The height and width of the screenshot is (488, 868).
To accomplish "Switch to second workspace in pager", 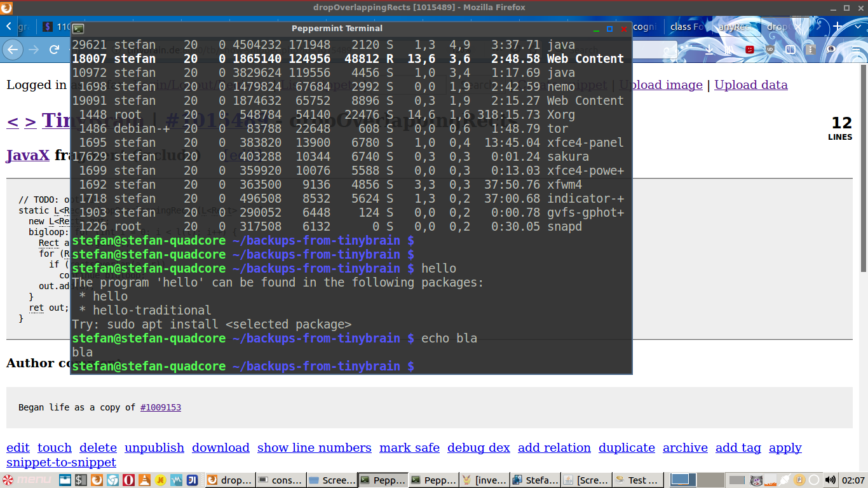I will tap(711, 480).
